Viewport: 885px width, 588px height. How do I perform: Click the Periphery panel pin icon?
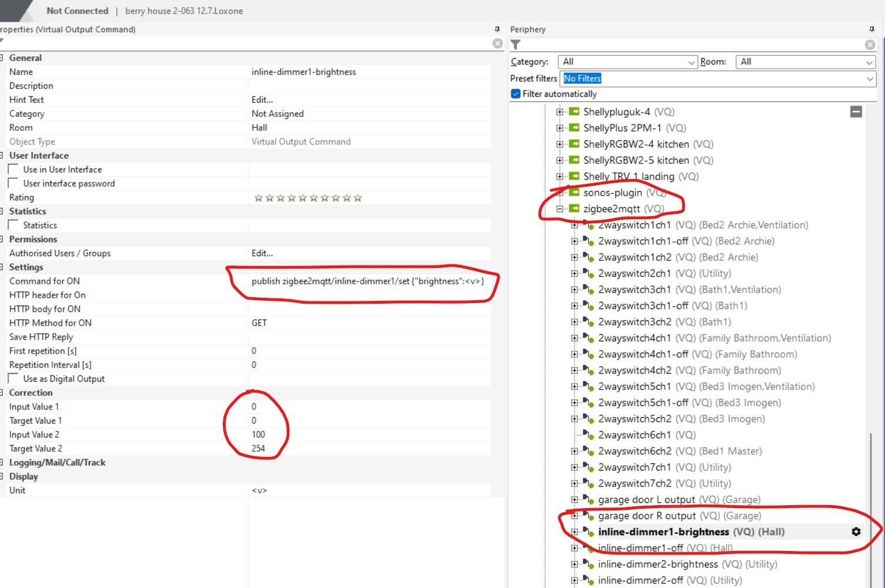[x=871, y=29]
